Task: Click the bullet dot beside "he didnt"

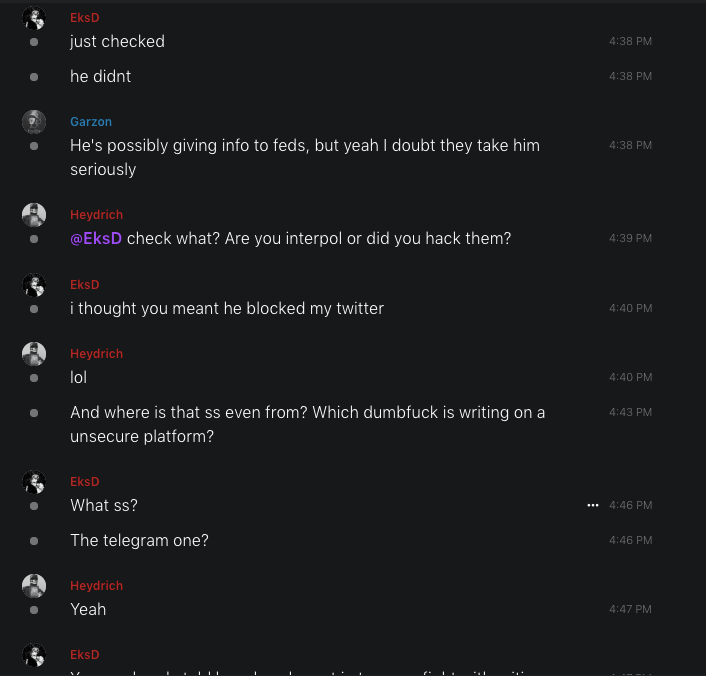Action: tap(34, 76)
